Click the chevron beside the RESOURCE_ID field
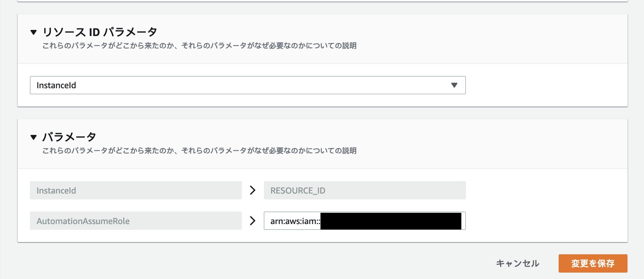Image resolution: width=644 pixels, height=279 pixels. pos(252,190)
